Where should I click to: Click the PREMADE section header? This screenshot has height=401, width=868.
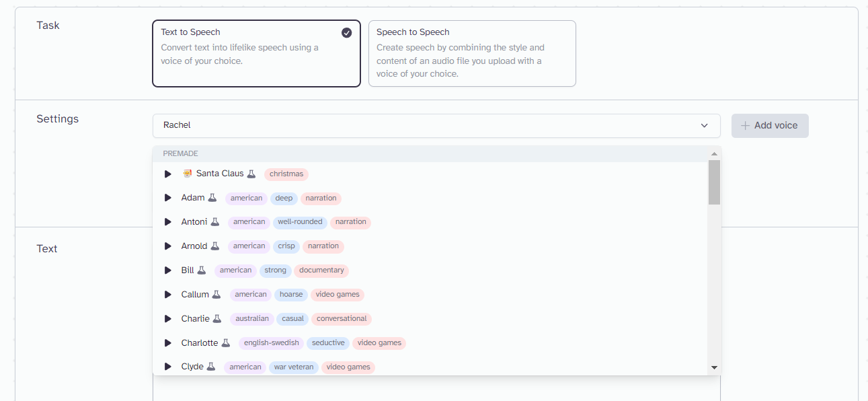(x=430, y=154)
